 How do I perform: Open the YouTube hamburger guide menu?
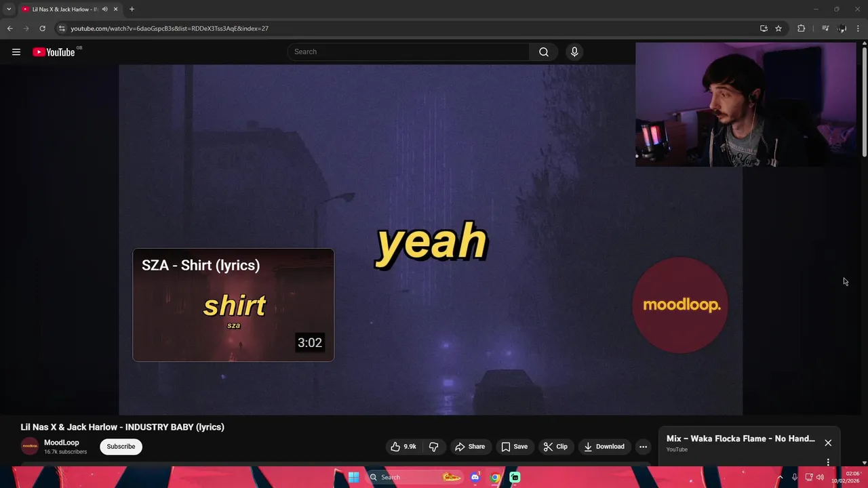point(16,52)
